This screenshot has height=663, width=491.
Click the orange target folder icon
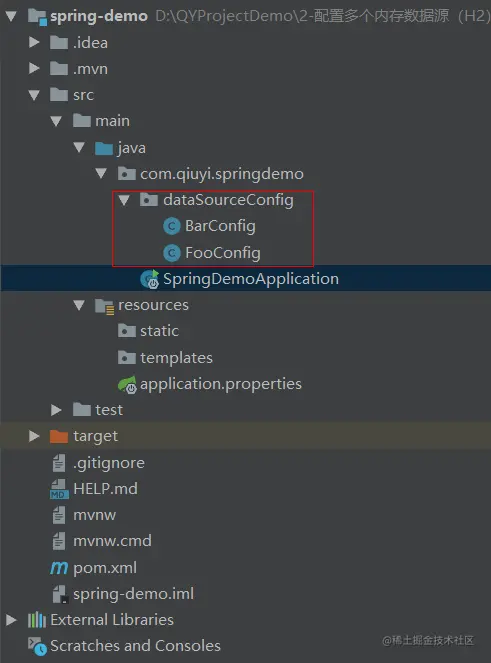(59, 436)
